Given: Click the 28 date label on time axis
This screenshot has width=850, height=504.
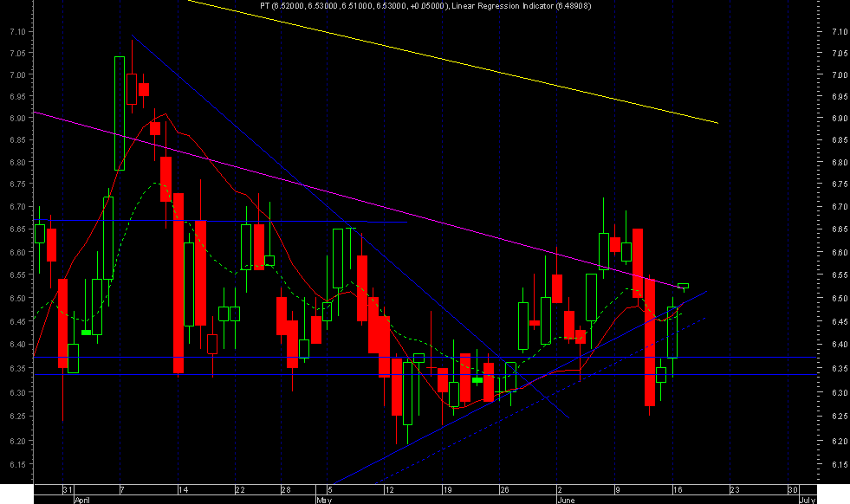Looking at the screenshot, I should pyautogui.click(x=286, y=490).
